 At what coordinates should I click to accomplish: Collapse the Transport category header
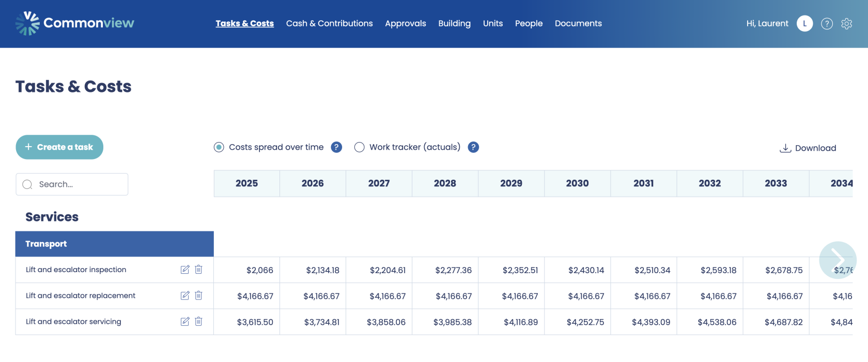pyautogui.click(x=114, y=244)
